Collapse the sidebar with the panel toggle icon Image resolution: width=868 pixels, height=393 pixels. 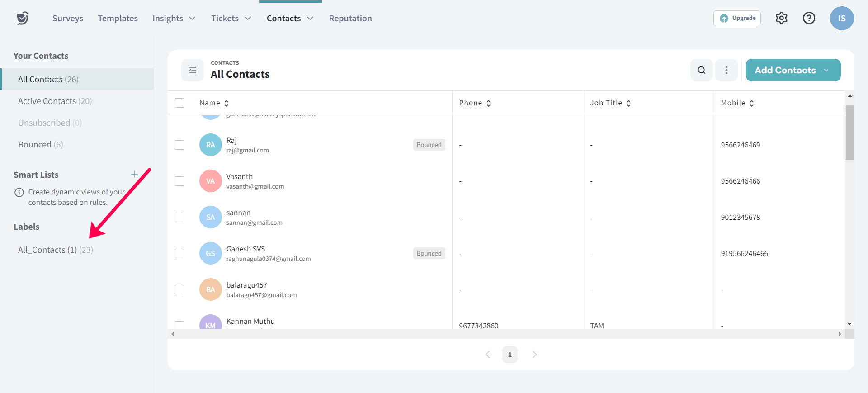coord(193,70)
